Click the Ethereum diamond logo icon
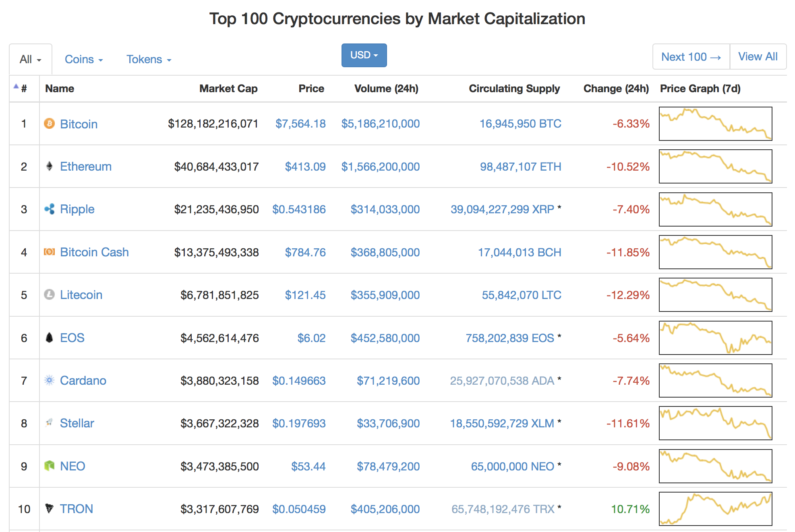 coord(49,166)
